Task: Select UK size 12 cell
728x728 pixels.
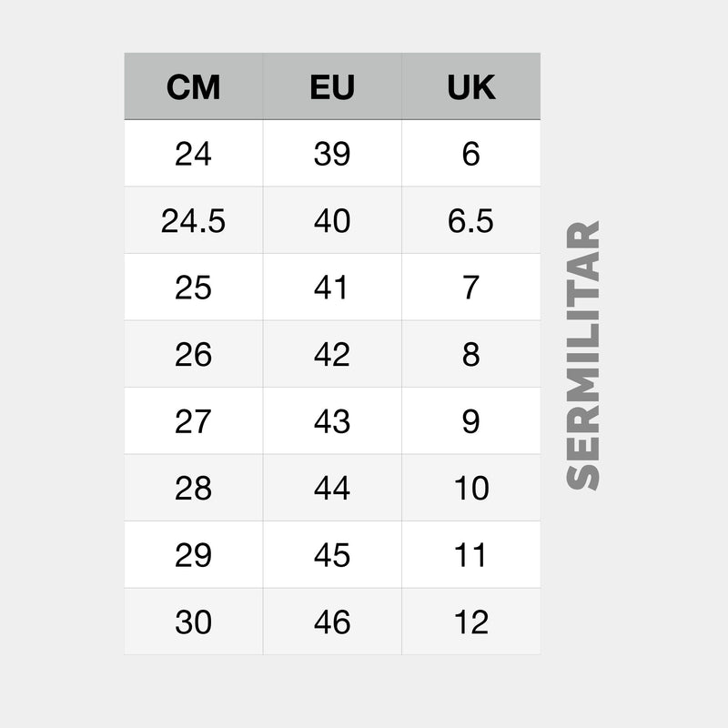Action: click(470, 622)
